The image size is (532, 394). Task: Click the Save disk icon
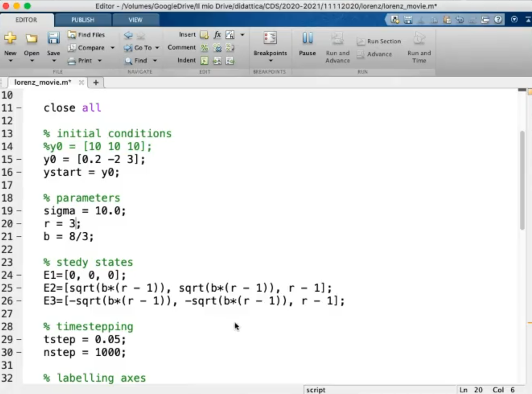pyautogui.click(x=53, y=39)
